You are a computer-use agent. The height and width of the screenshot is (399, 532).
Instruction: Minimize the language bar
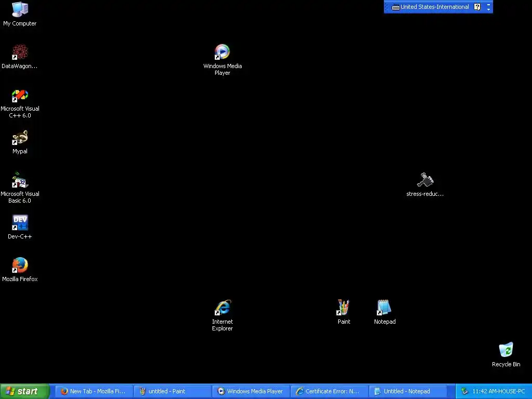coord(488,4)
